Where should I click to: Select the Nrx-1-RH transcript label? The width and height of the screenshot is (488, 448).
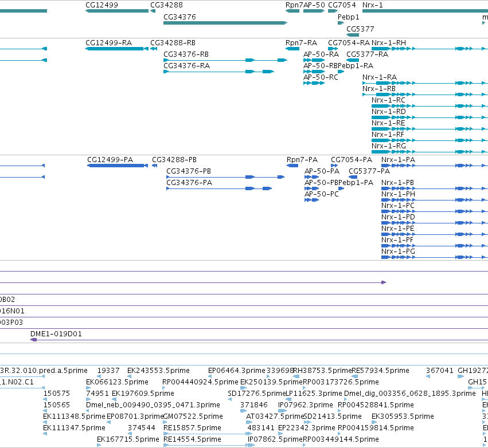388,42
